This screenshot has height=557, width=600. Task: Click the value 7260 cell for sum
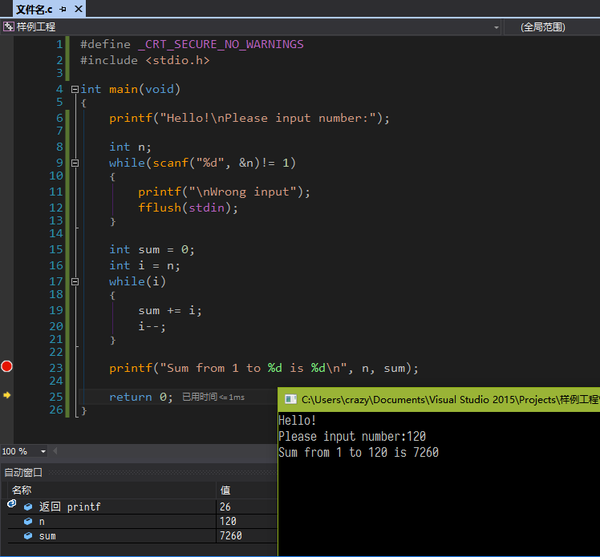232,536
